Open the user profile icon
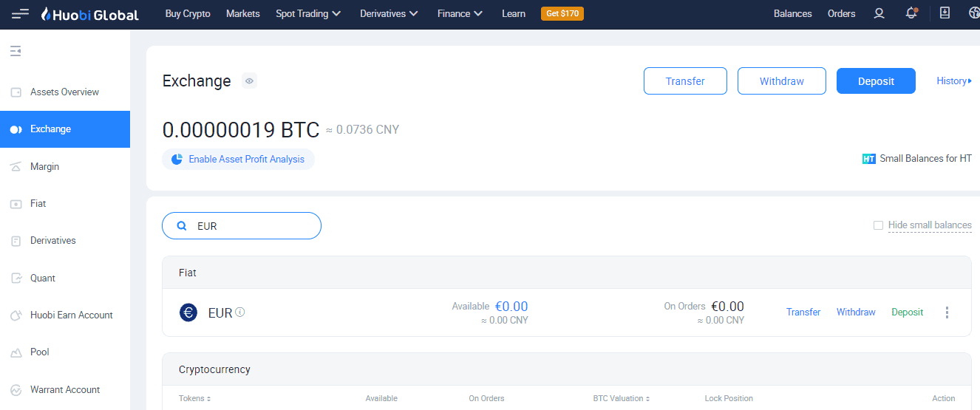The width and height of the screenshot is (980, 410). click(x=879, y=13)
